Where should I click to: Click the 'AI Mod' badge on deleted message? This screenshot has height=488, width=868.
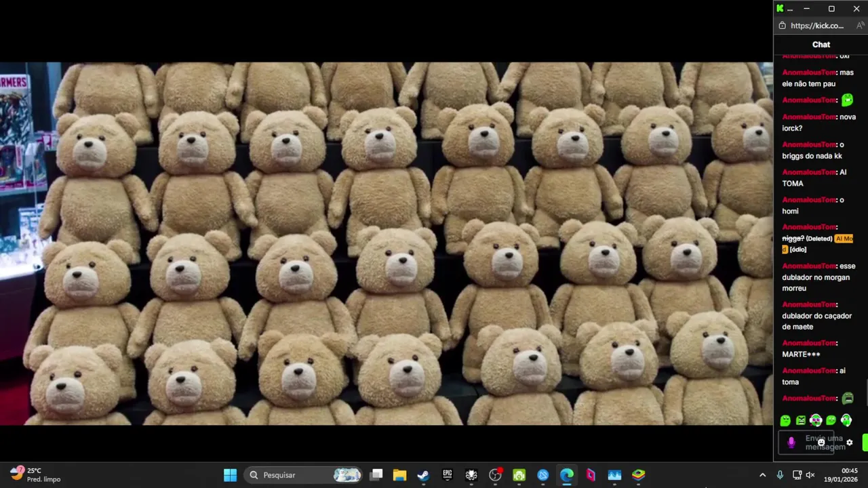844,239
